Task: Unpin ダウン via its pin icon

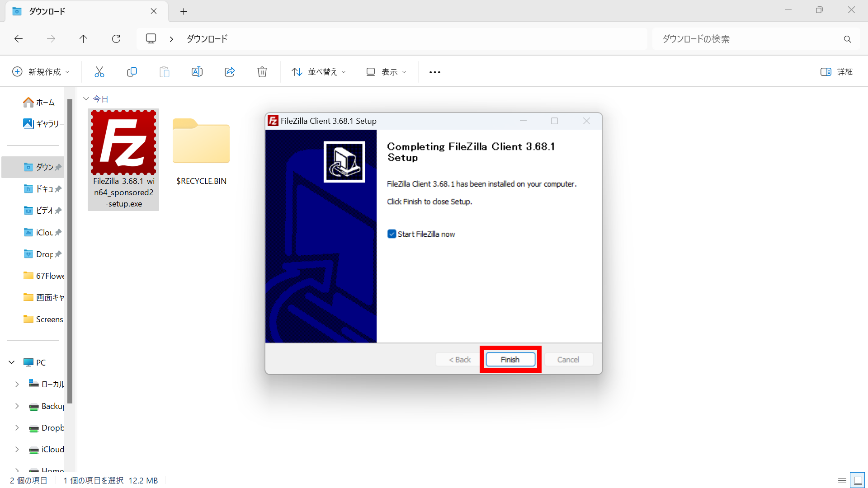Action: click(x=58, y=167)
